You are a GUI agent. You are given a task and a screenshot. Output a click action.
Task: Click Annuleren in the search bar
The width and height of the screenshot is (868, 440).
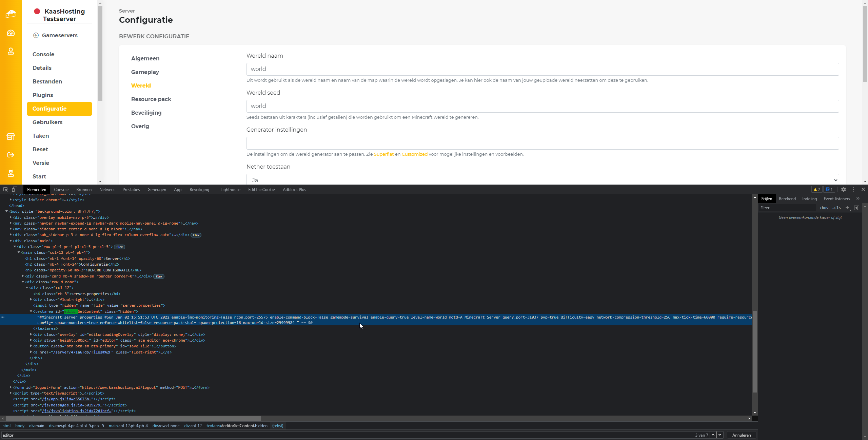coord(741,435)
